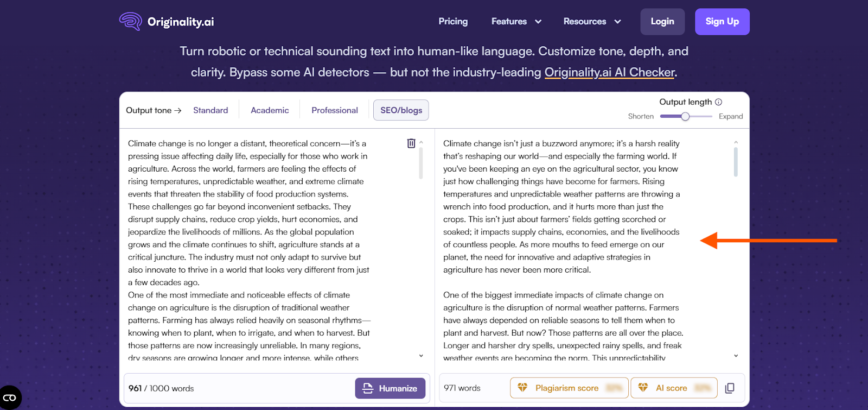
Task: Click the diamond icon on AI score
Action: pos(643,388)
